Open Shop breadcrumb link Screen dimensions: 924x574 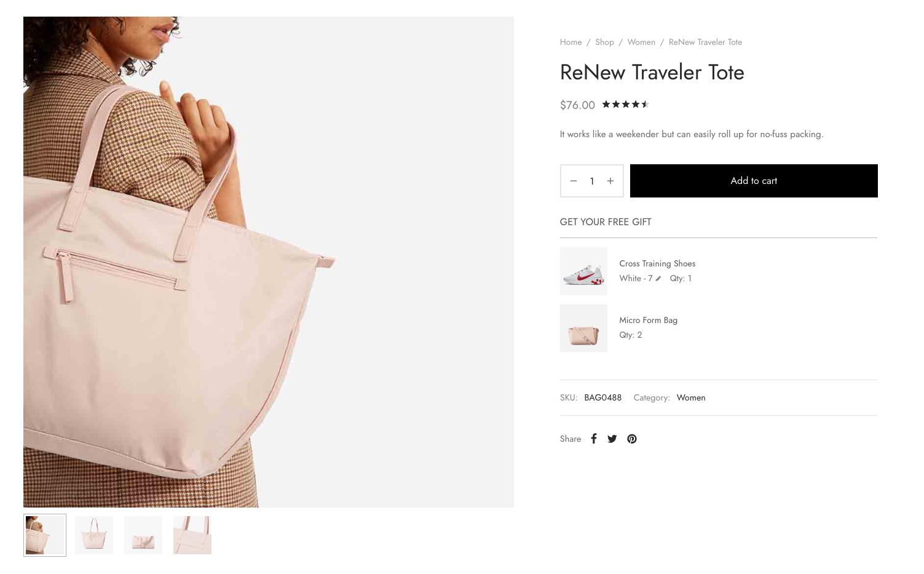[604, 42]
